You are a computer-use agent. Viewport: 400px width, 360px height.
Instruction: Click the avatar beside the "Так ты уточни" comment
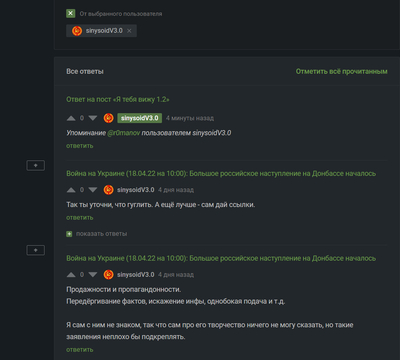[x=108, y=190]
